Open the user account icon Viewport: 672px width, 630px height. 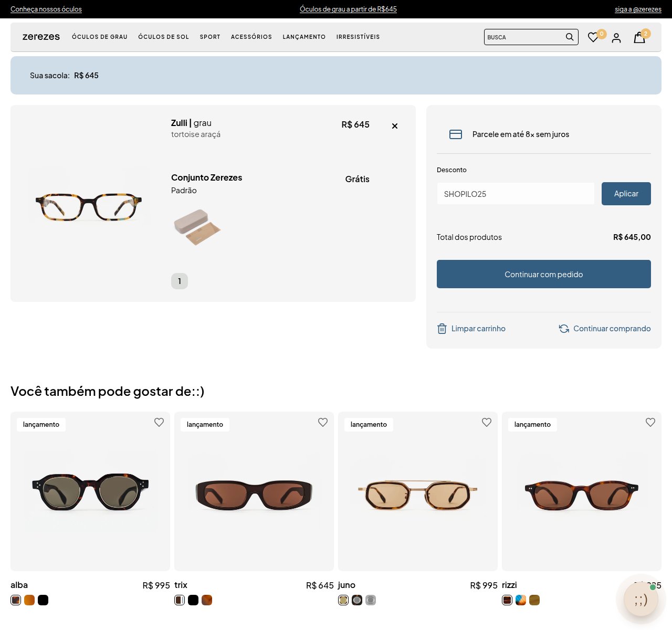point(616,38)
